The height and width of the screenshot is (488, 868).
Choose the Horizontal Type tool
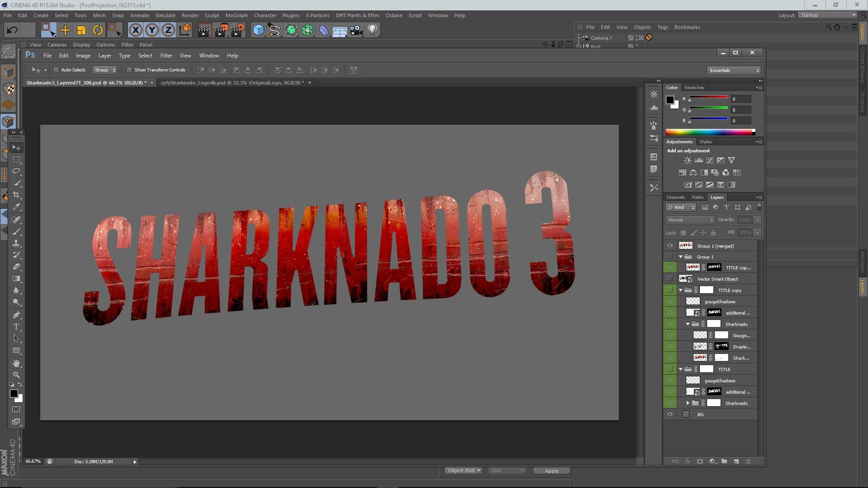click(x=16, y=327)
